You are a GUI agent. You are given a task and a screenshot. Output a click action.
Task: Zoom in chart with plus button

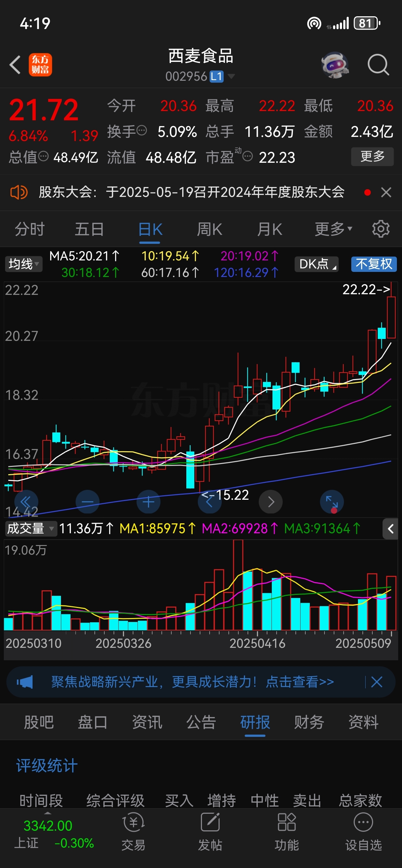(148, 502)
